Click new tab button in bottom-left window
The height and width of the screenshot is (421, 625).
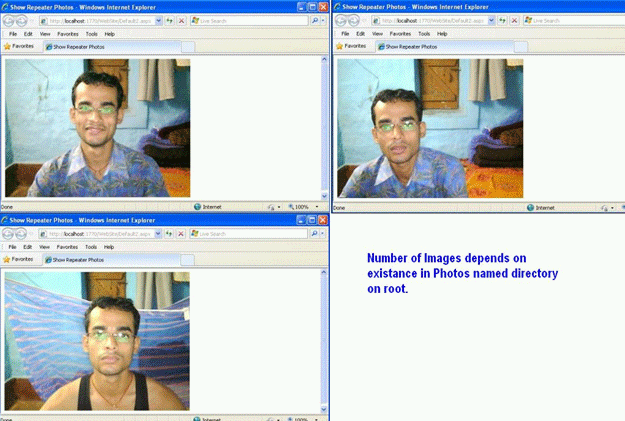pos(187,260)
